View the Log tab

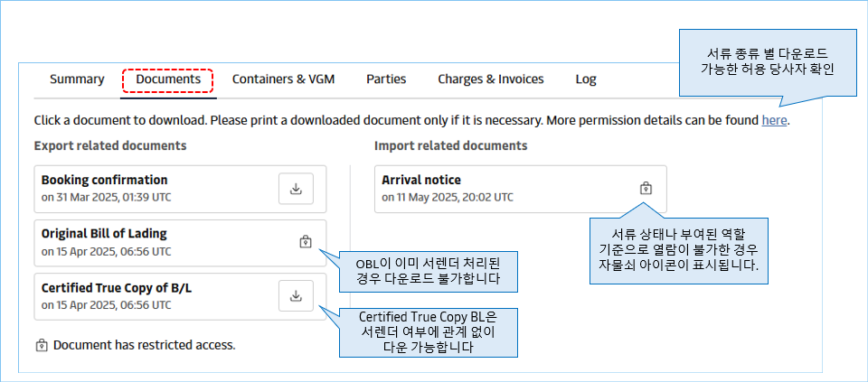click(x=586, y=79)
